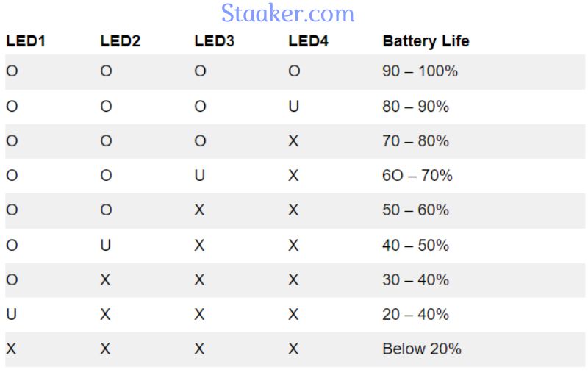Select the 80 – 90% battery life cell

415,107
